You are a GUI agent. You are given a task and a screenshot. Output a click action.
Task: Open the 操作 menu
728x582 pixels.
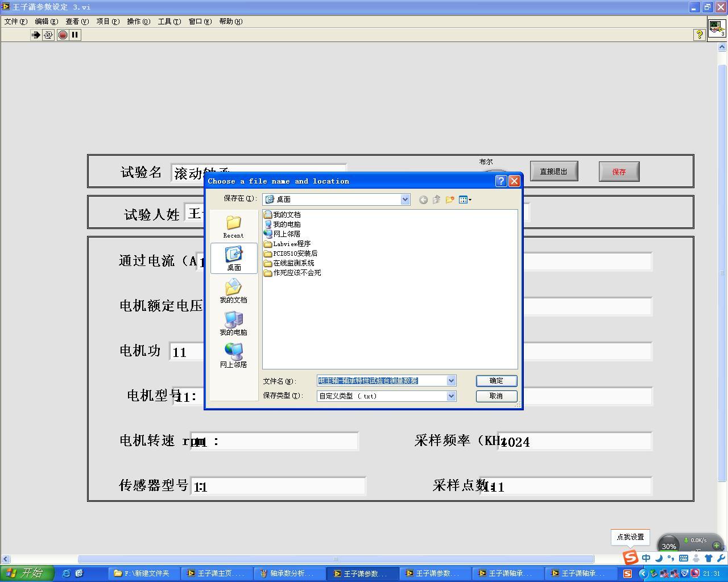pos(138,21)
